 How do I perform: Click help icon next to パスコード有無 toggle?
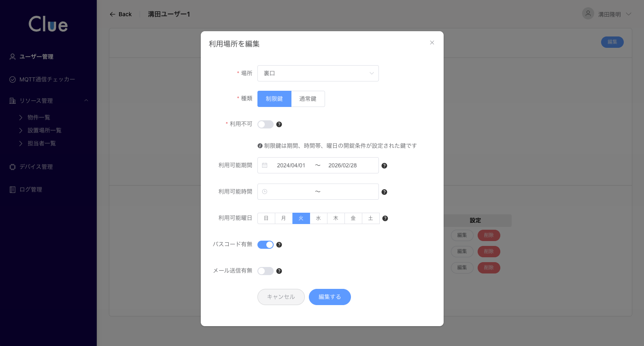point(279,245)
